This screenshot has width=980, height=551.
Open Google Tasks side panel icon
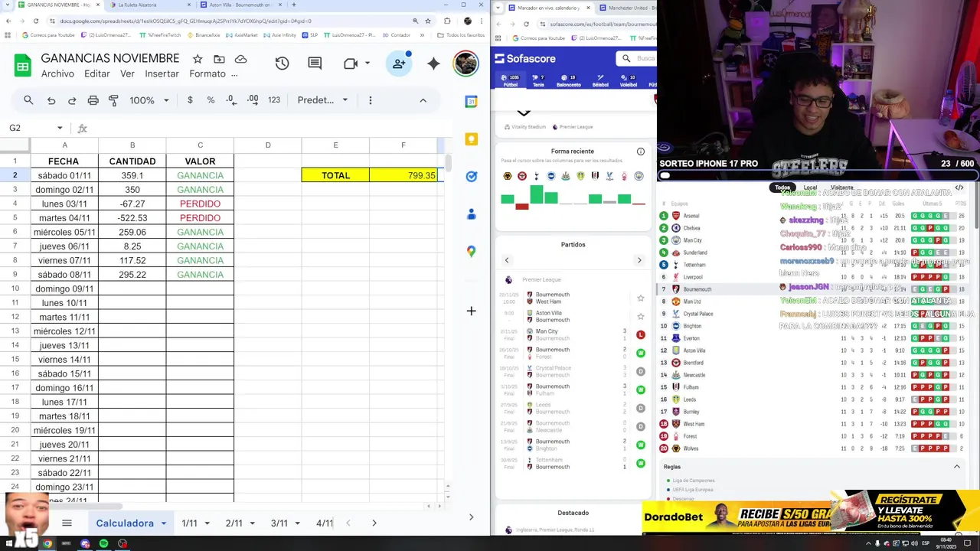(471, 176)
